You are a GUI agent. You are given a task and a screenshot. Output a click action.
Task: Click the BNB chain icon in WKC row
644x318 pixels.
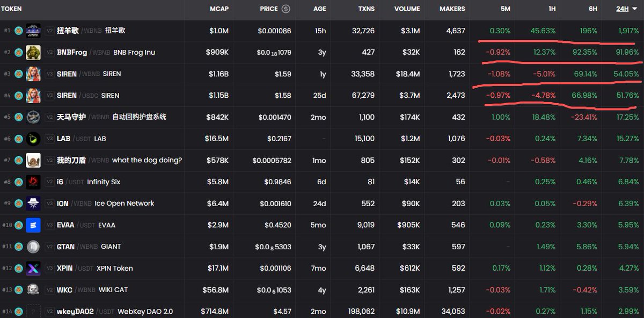[18, 290]
